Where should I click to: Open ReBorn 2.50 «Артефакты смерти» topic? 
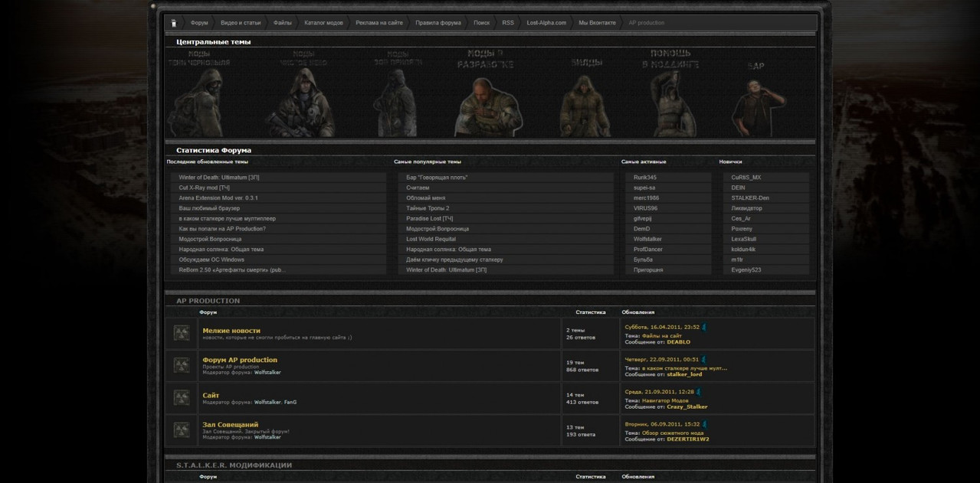(x=232, y=269)
